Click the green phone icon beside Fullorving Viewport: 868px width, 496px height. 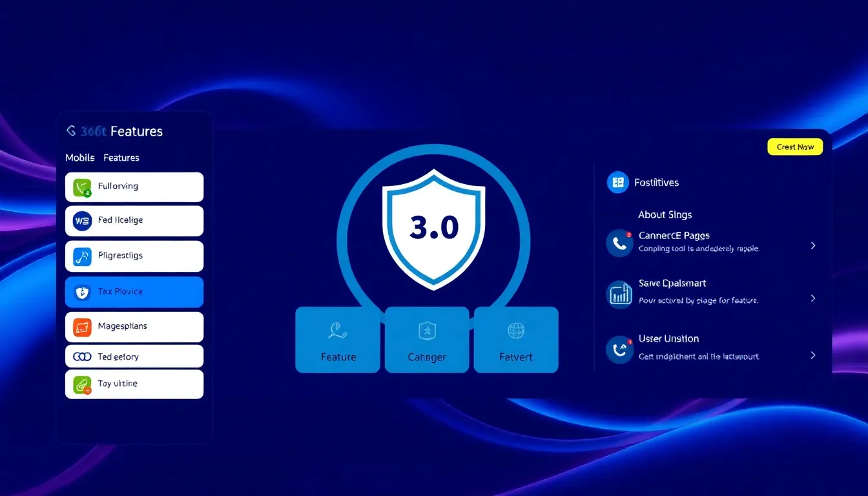[x=82, y=187]
